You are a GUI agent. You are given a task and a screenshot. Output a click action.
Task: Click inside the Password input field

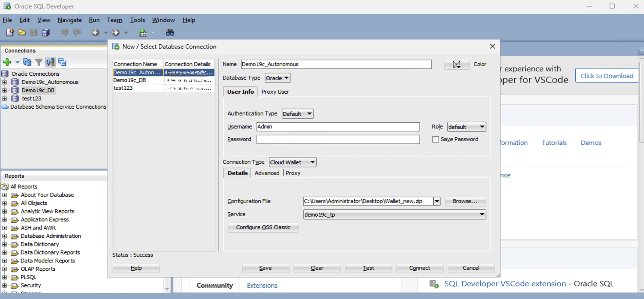[338, 139]
